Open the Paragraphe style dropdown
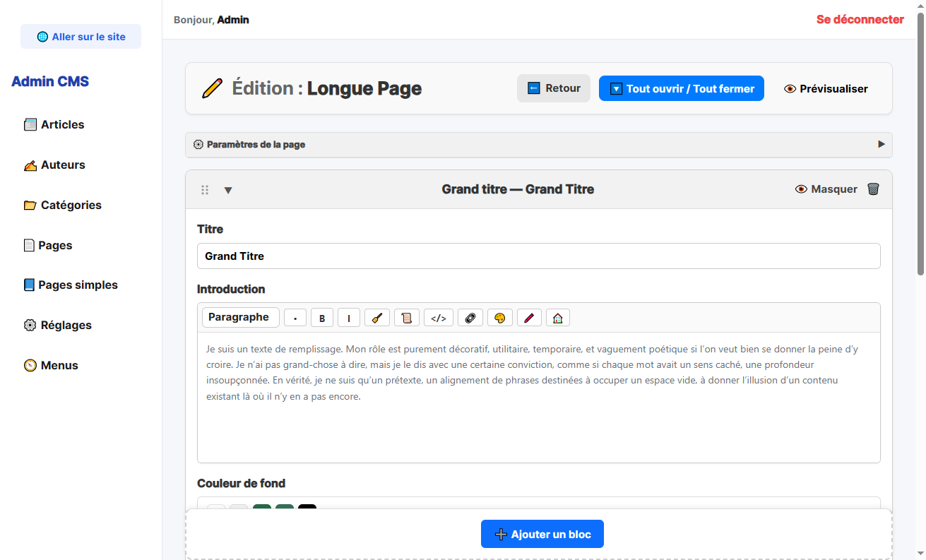Image resolution: width=926 pixels, height=560 pixels. click(240, 318)
